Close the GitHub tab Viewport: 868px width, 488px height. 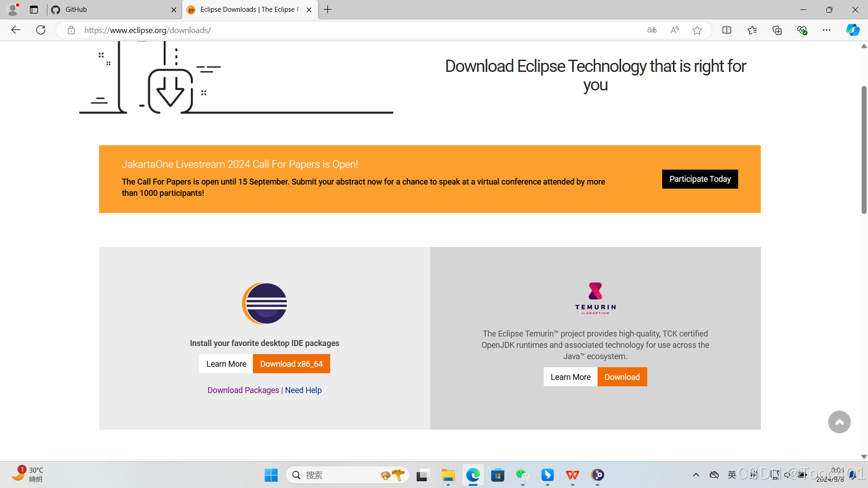point(174,9)
